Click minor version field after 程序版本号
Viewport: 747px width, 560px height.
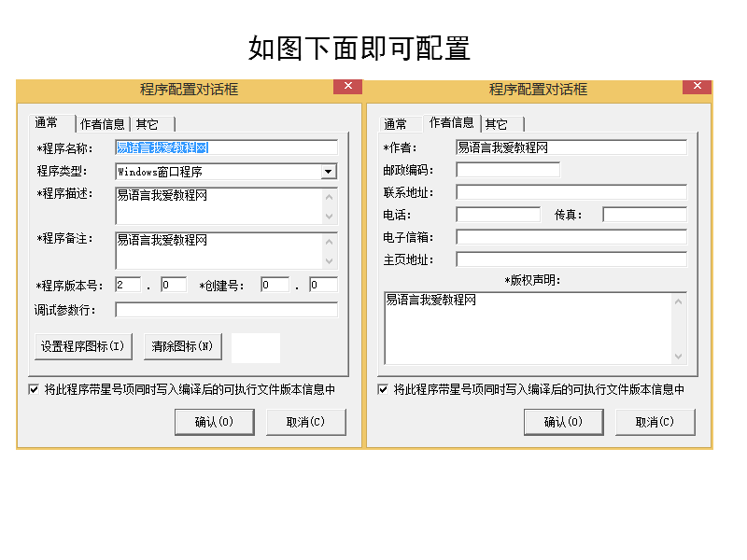(174, 285)
